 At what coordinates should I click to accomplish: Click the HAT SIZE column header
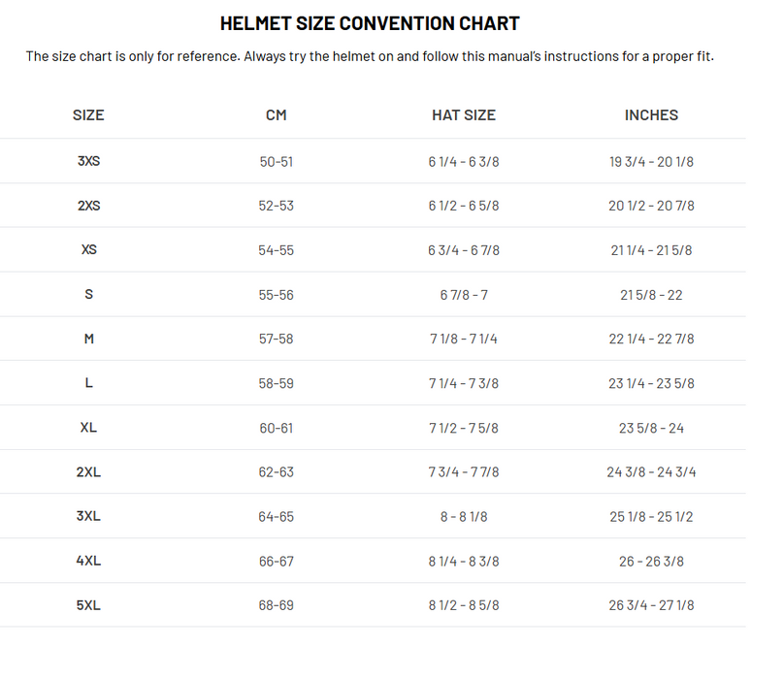coord(464,114)
